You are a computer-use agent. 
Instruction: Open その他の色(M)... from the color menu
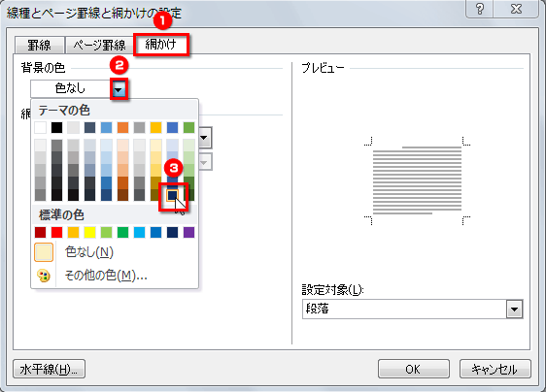click(106, 276)
